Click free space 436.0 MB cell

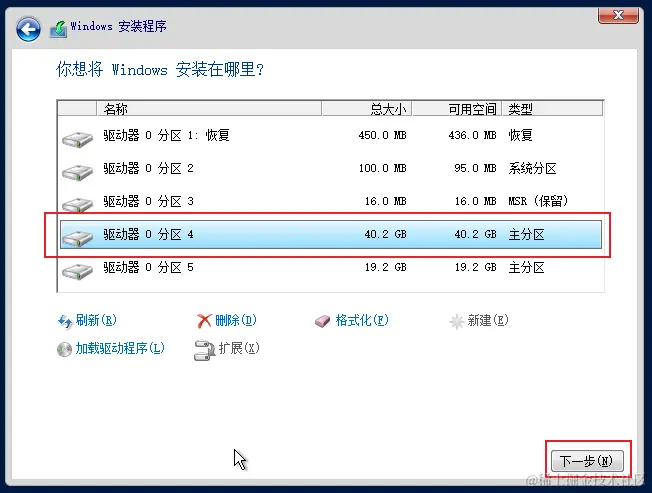click(x=472, y=136)
